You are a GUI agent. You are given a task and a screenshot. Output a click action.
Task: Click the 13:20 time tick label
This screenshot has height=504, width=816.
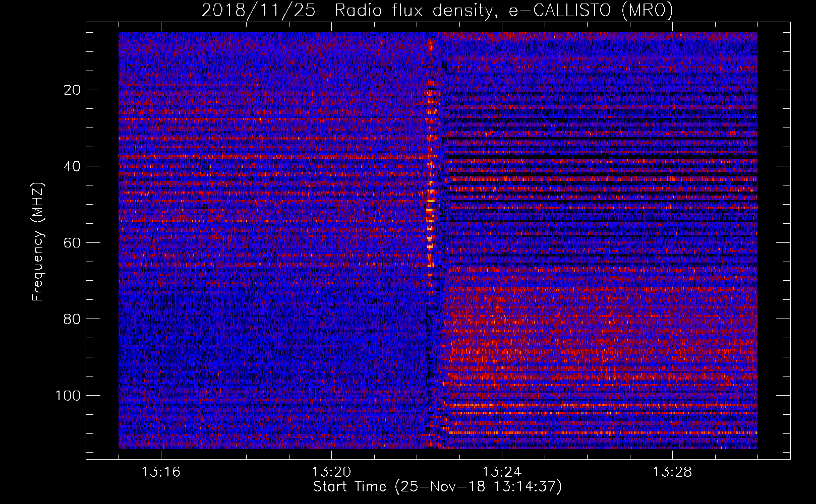coord(331,472)
